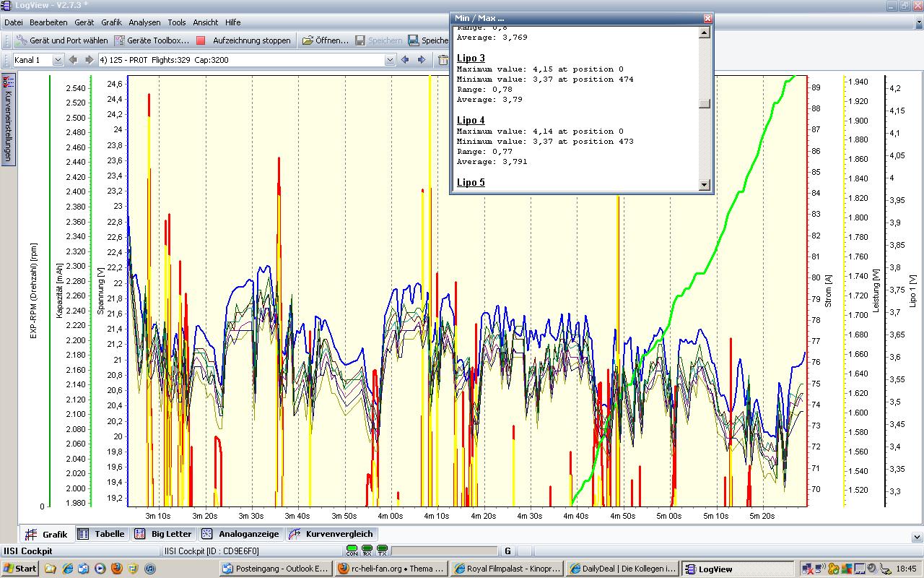
Task: Switch to the Tabelle tab
Action: point(102,535)
